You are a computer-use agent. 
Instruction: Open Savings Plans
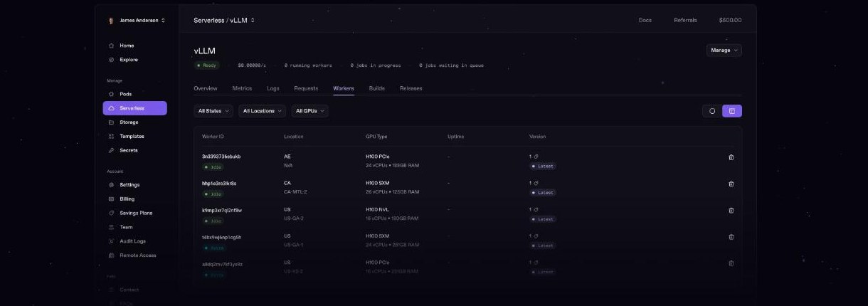[x=134, y=213]
